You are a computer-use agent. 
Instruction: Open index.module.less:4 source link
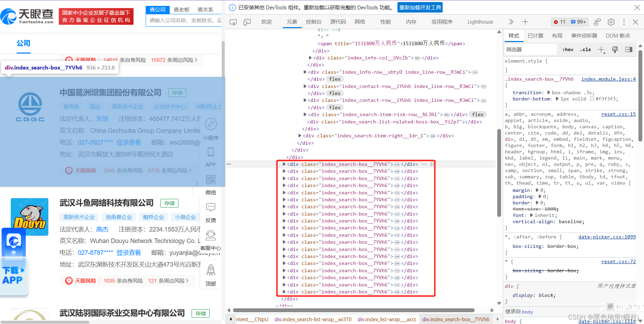click(609, 79)
